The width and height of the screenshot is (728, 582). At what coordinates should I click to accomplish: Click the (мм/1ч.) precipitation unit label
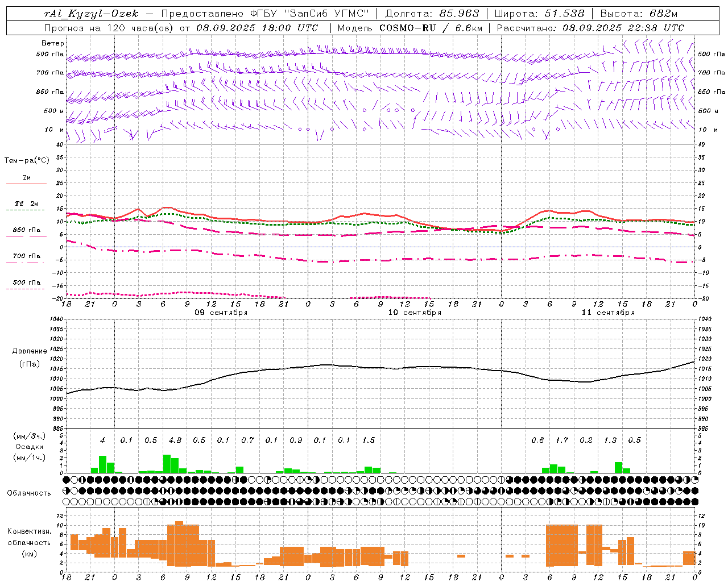tap(29, 458)
